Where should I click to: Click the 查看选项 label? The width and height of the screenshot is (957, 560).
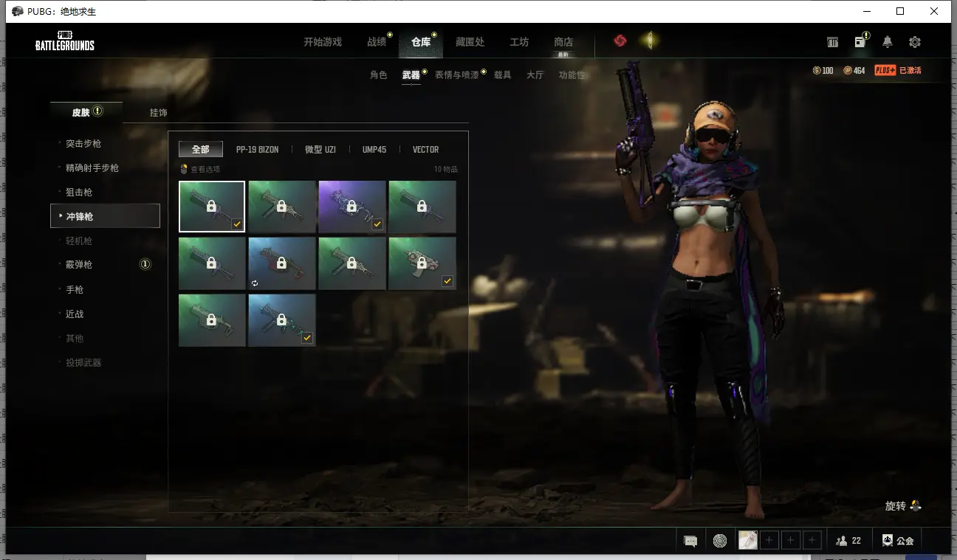205,169
